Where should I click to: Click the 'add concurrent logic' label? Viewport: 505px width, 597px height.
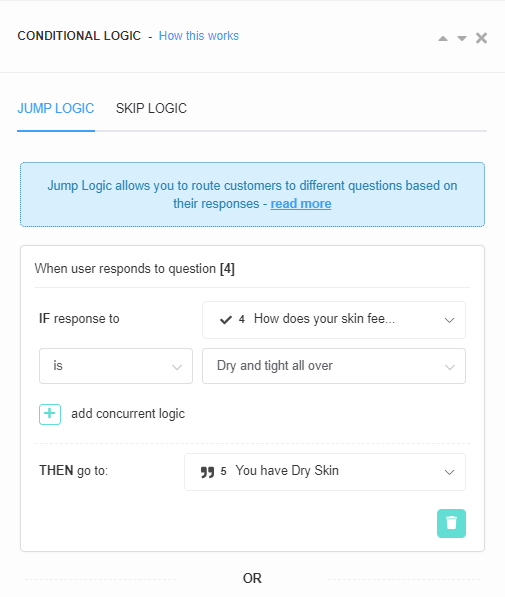click(x=128, y=414)
